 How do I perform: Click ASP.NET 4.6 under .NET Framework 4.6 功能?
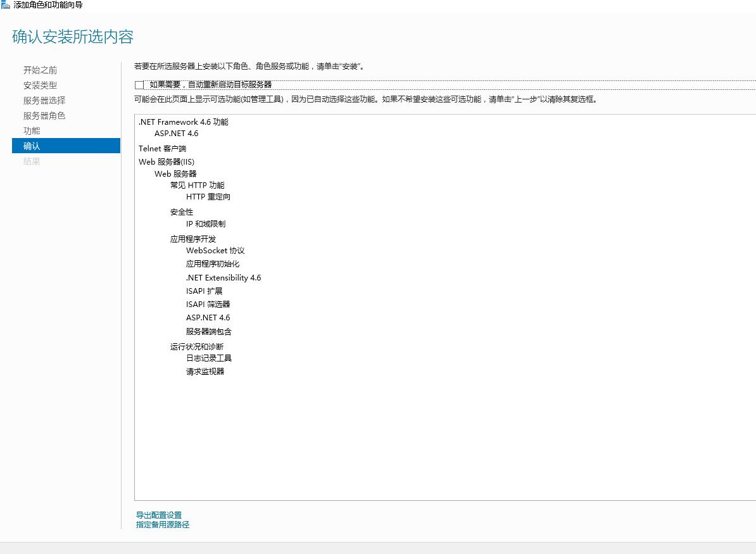[177, 134]
